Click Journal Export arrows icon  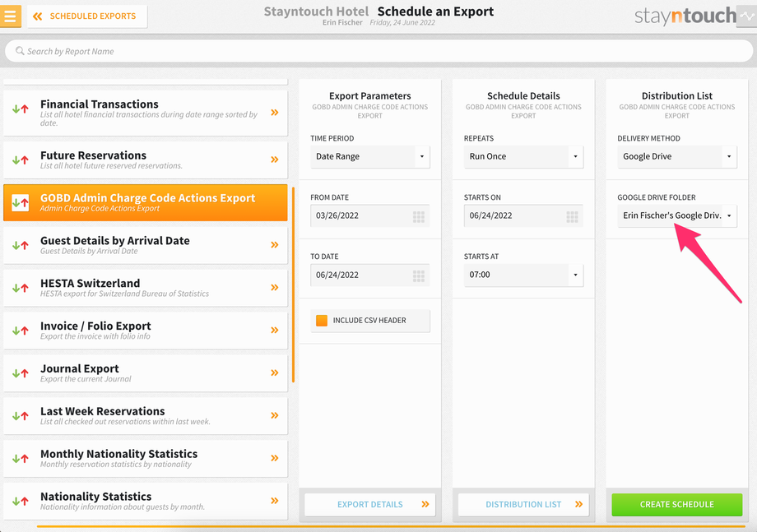(x=21, y=372)
